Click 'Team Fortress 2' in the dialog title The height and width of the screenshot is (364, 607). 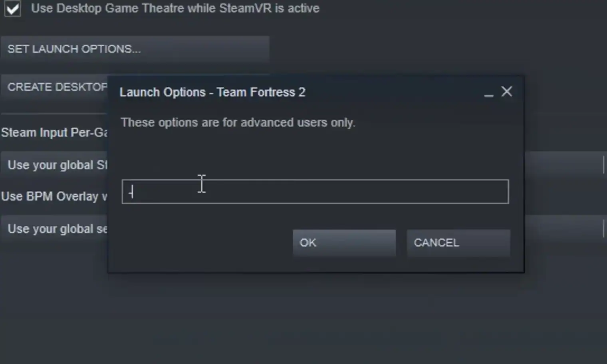point(261,92)
